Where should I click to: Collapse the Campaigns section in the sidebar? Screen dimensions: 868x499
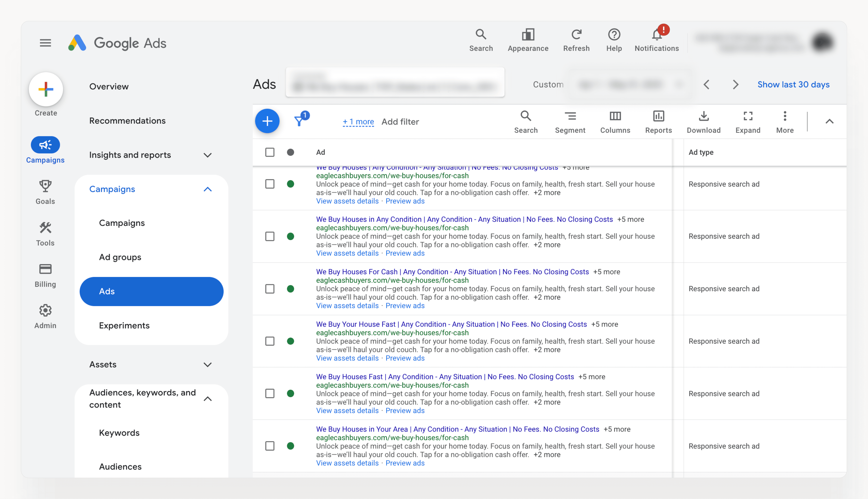(x=207, y=189)
